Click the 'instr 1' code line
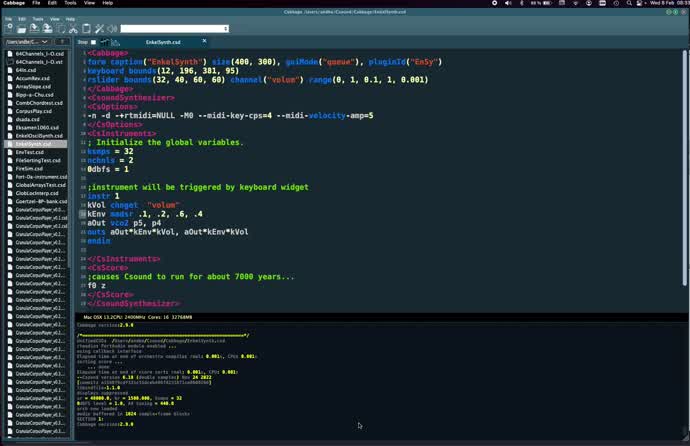The height and width of the screenshot is (446, 690). coord(103,196)
